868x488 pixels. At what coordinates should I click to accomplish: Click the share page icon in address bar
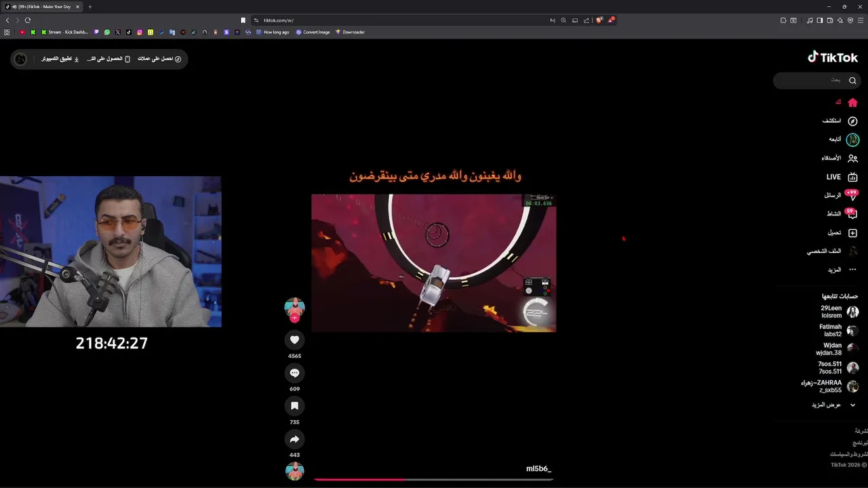[x=587, y=20]
